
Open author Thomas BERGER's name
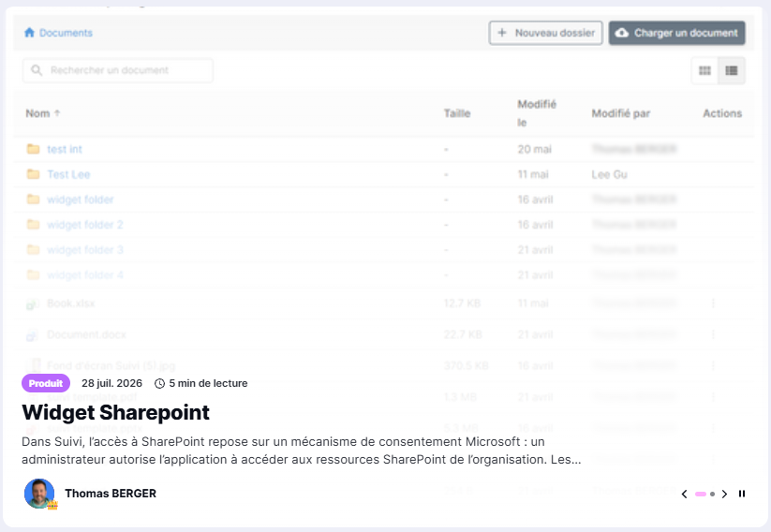(x=111, y=494)
